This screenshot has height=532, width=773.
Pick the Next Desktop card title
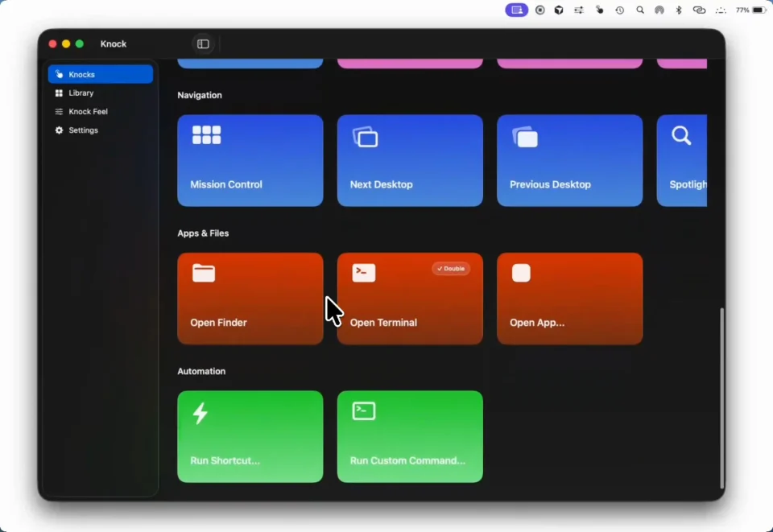381,185
